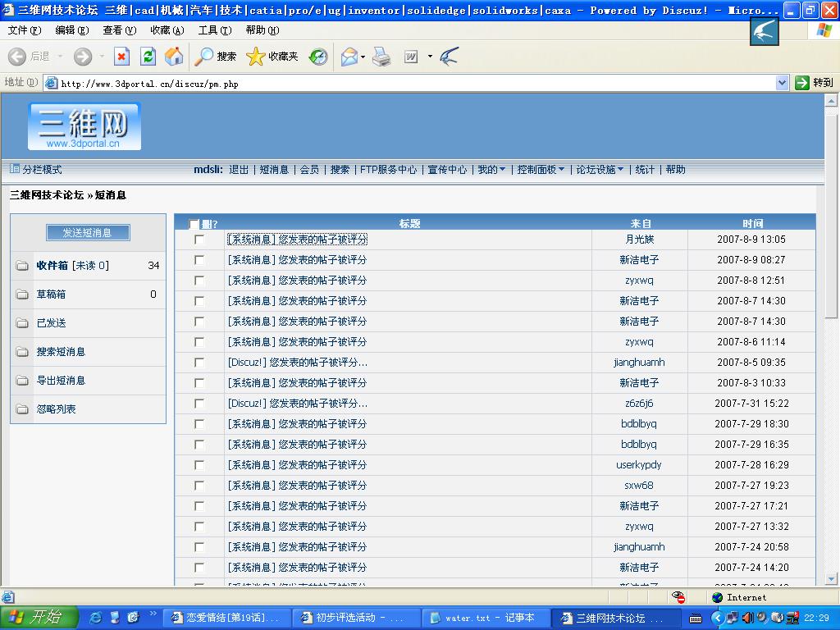Check the message from userkypdy
The width and height of the screenshot is (840, 630).
coord(199,465)
